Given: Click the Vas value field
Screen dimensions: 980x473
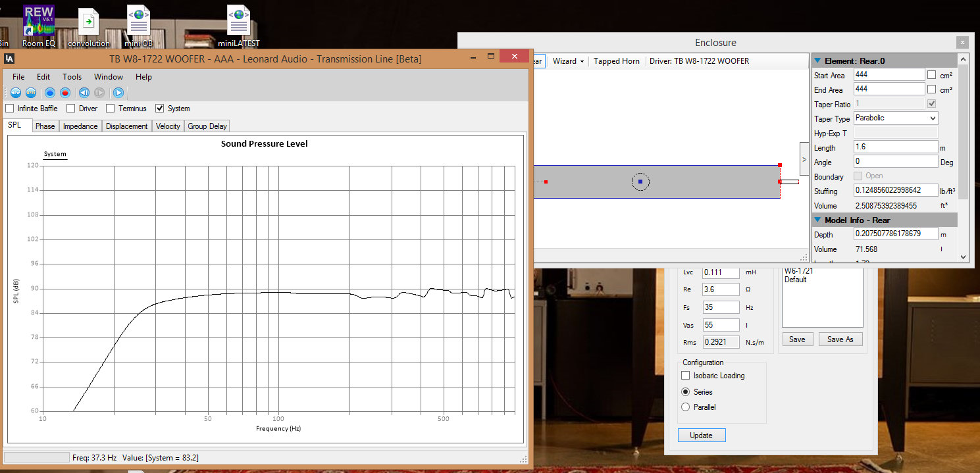Looking at the screenshot, I should (721, 325).
